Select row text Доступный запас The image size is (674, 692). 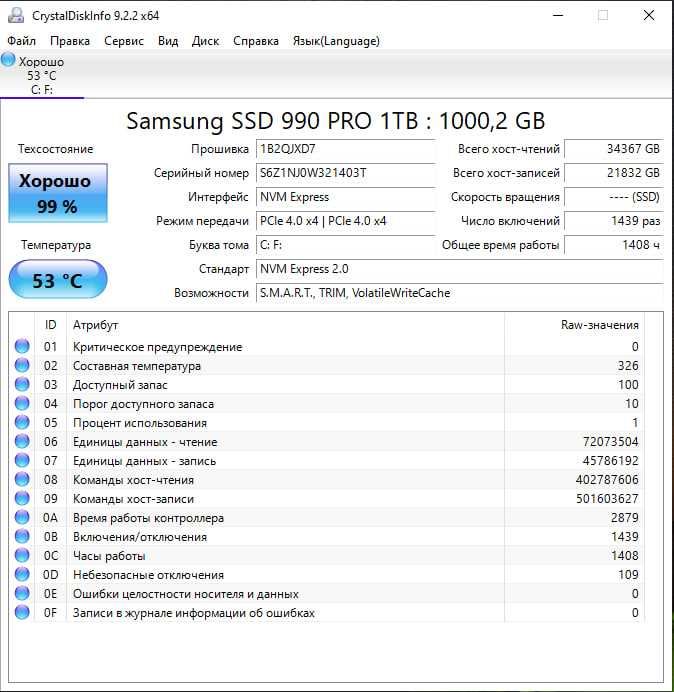click(120, 385)
